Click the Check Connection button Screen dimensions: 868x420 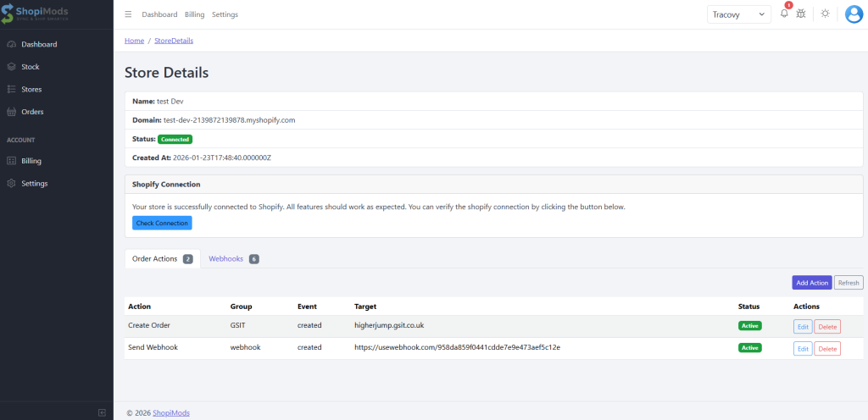162,223
